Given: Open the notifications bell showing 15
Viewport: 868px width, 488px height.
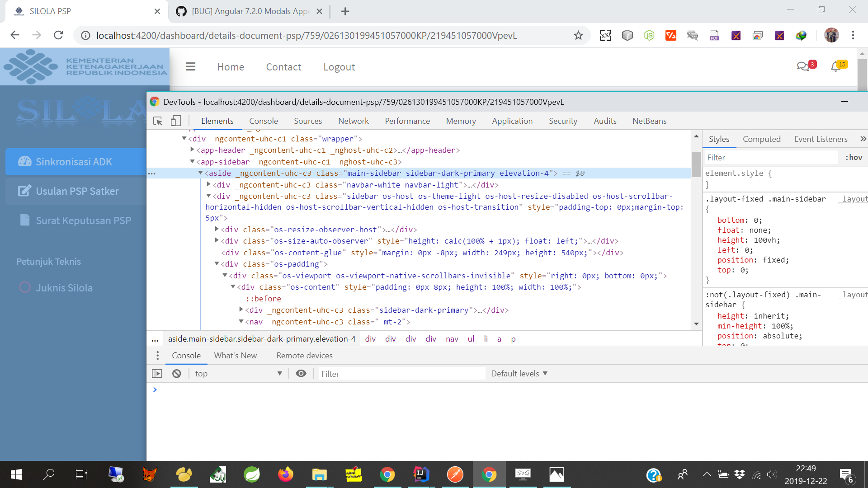Looking at the screenshot, I should [x=835, y=66].
